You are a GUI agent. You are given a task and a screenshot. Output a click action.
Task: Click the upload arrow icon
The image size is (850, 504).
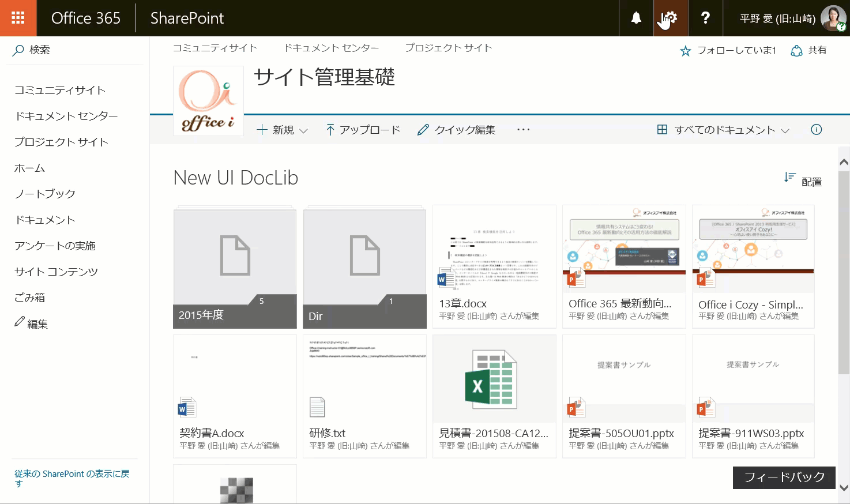[330, 130]
